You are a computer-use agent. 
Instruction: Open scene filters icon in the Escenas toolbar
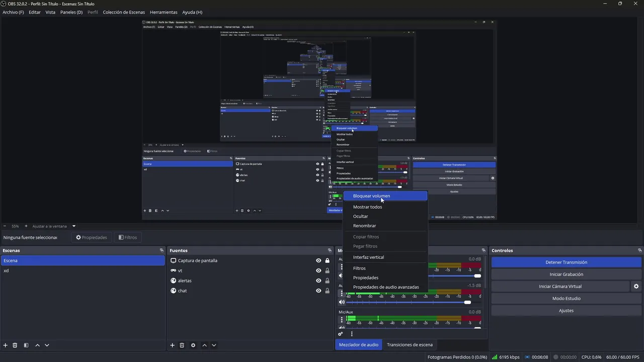(x=26, y=345)
